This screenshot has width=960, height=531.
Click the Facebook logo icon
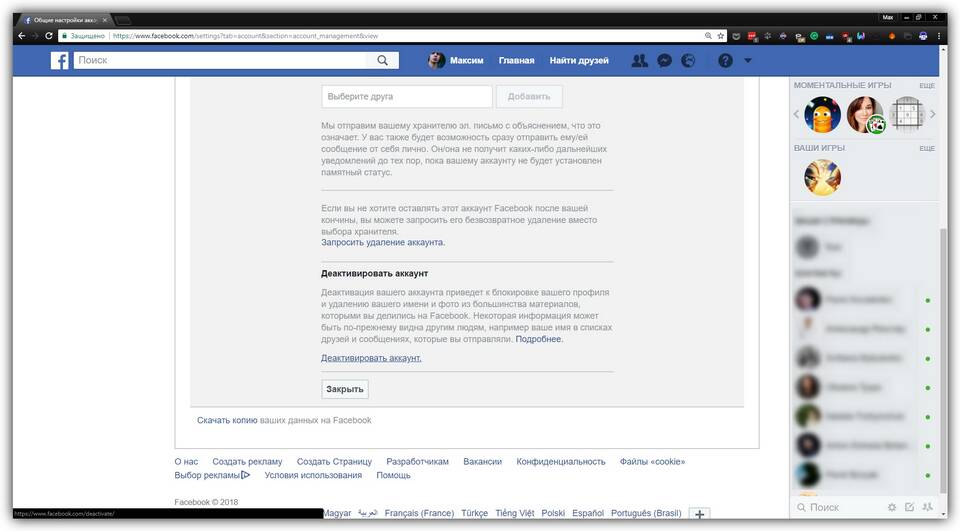point(60,61)
